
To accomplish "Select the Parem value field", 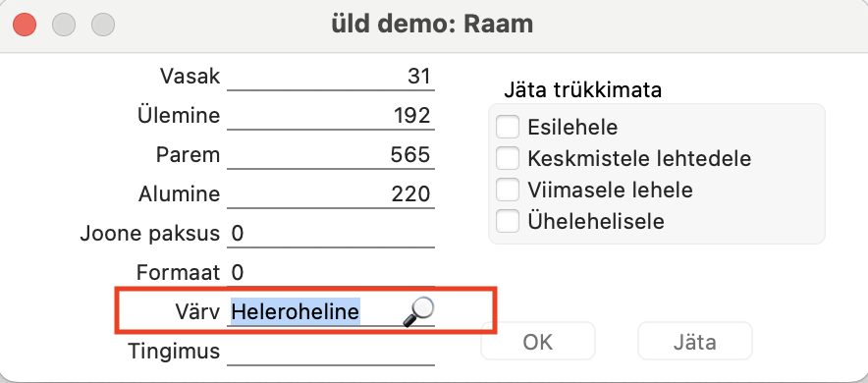I will (x=331, y=155).
